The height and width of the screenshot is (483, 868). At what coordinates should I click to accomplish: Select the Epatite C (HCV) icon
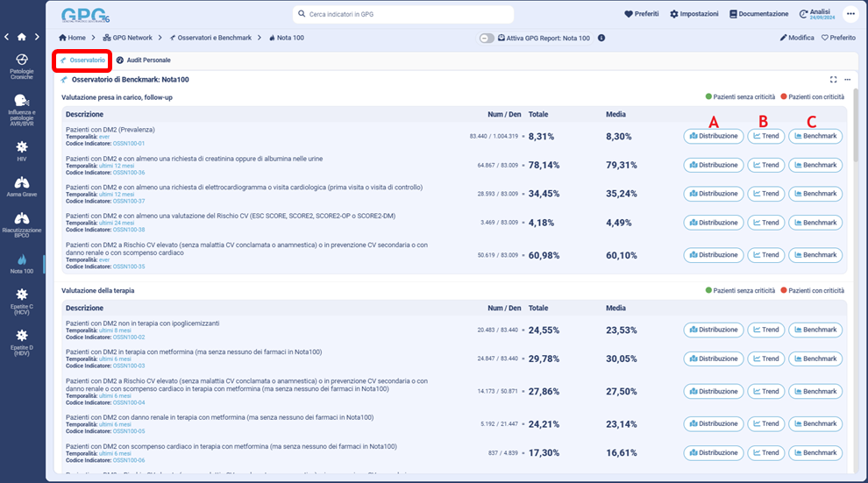point(21,295)
